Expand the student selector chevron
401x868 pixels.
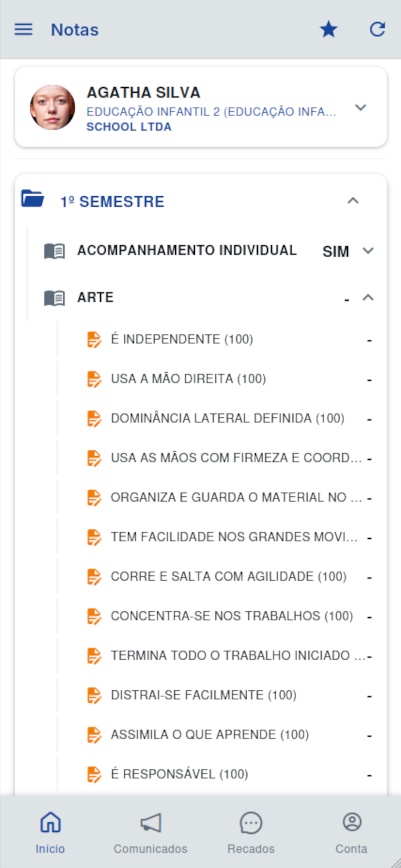[x=361, y=108]
